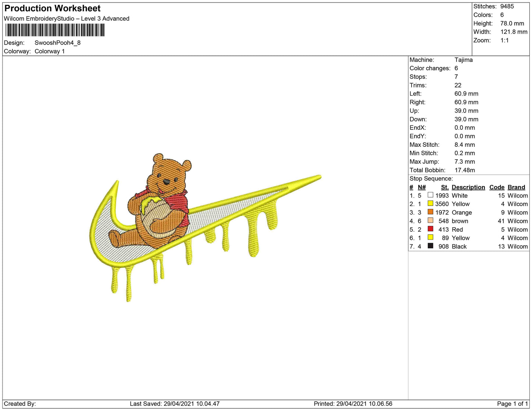Image resolution: width=532 pixels, height=409 pixels.
Task: Select the 'Colorway 1' value
Action: point(50,51)
